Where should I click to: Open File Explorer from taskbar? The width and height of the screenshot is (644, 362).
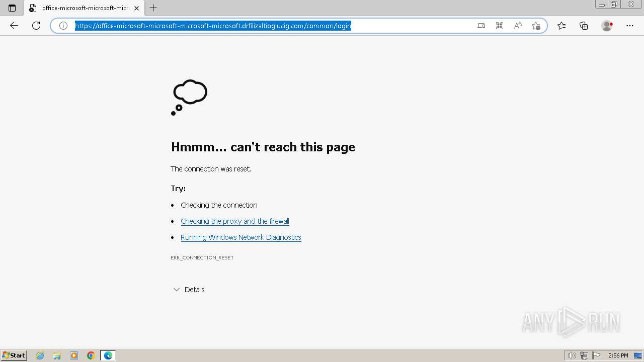(57, 355)
